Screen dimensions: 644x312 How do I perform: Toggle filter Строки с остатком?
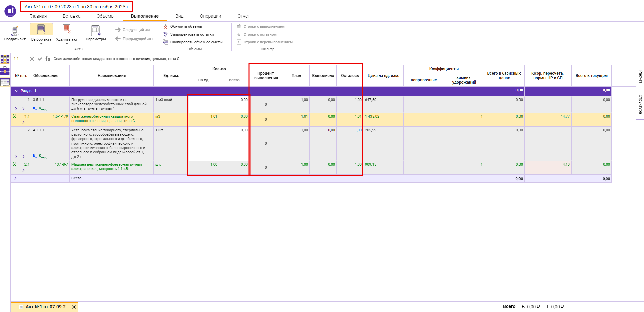260,34
